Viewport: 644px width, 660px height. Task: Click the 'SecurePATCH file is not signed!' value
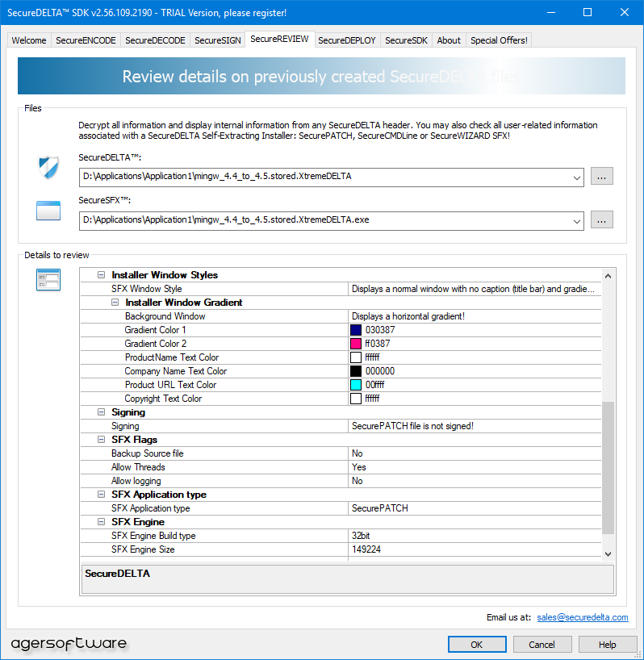[412, 426]
